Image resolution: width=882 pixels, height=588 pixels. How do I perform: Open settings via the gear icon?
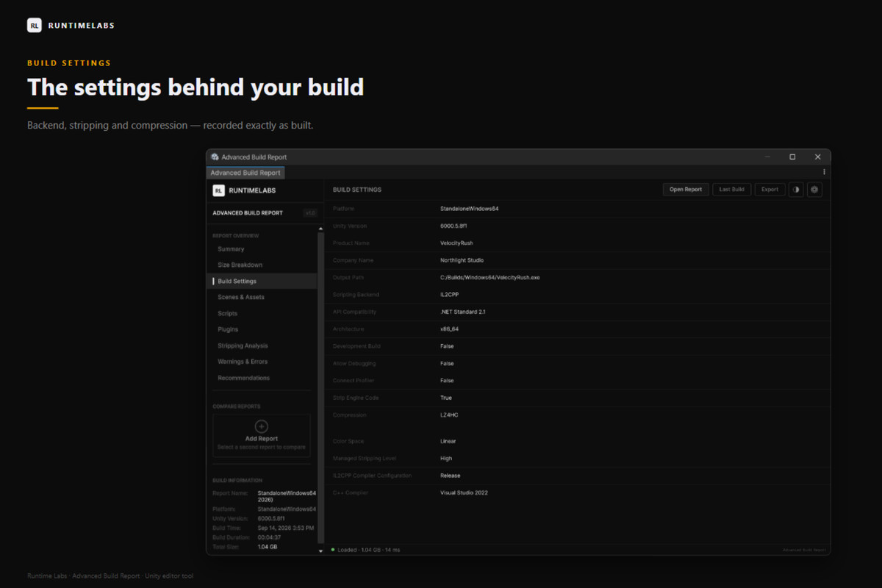[x=814, y=190]
